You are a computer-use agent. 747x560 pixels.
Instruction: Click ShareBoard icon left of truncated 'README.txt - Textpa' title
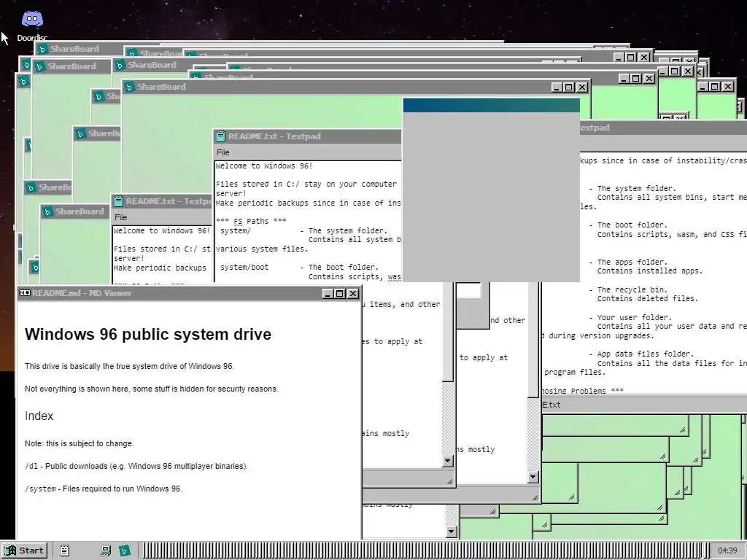pos(47,211)
